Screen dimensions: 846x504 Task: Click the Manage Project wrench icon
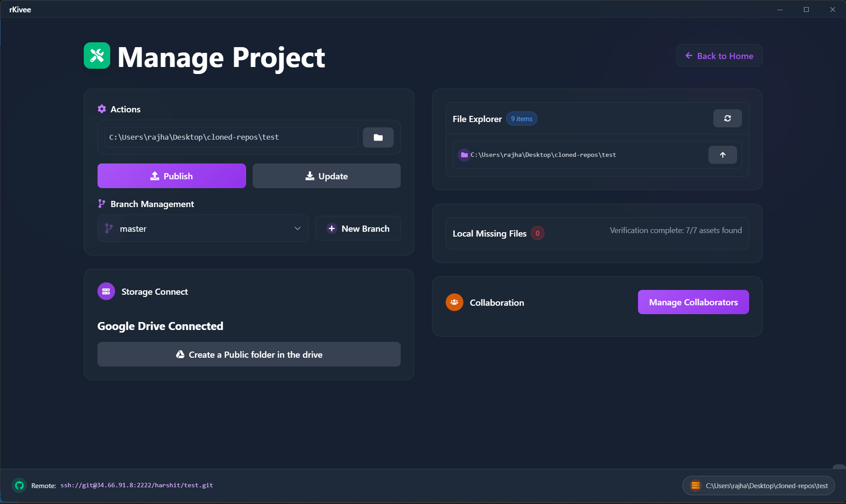[x=97, y=56]
